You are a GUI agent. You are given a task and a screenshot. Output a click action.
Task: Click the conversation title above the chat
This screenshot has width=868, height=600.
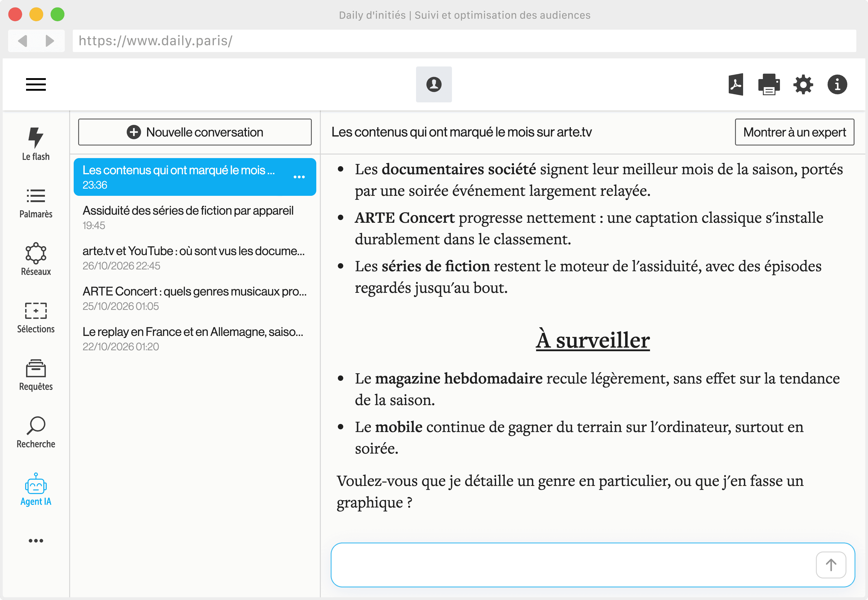[462, 132]
